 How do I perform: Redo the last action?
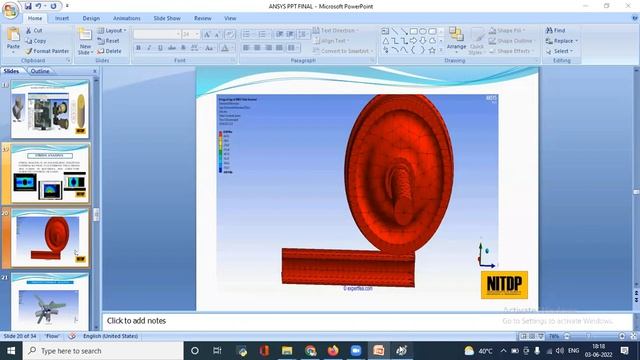(53, 6)
